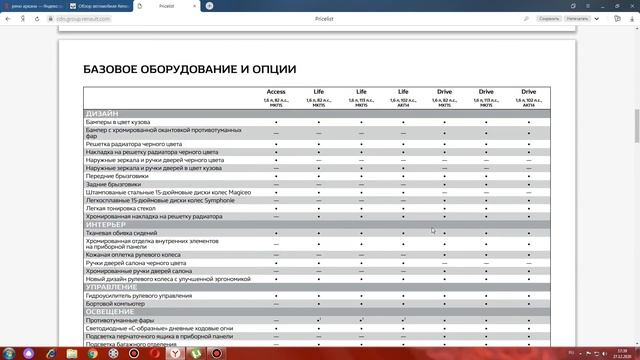
Task: Click row 'Подсветка перчаточного ящика в приборной панели'
Action: tap(317, 337)
